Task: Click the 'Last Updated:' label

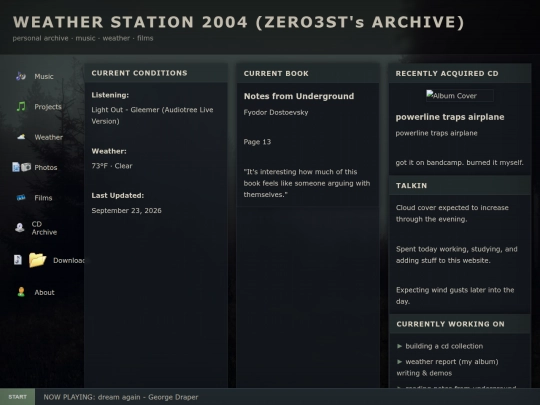Action: click(118, 196)
